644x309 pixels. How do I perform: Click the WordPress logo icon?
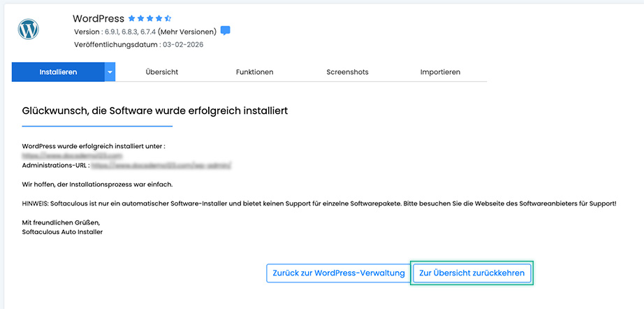[29, 29]
